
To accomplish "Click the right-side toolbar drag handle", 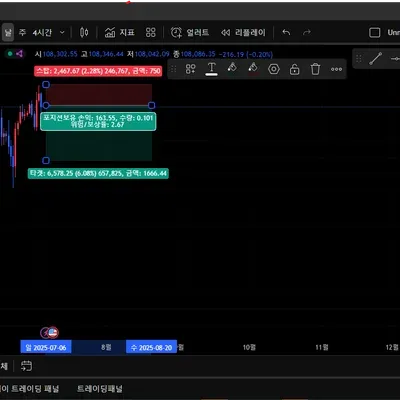I will click(x=359, y=59).
